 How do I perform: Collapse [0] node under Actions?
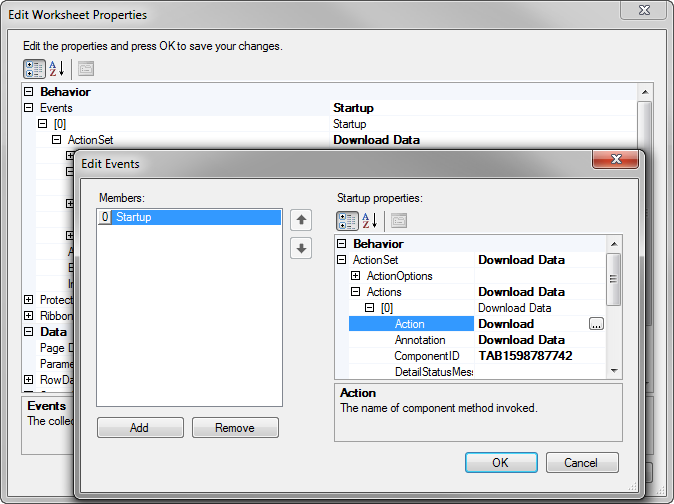(x=369, y=308)
